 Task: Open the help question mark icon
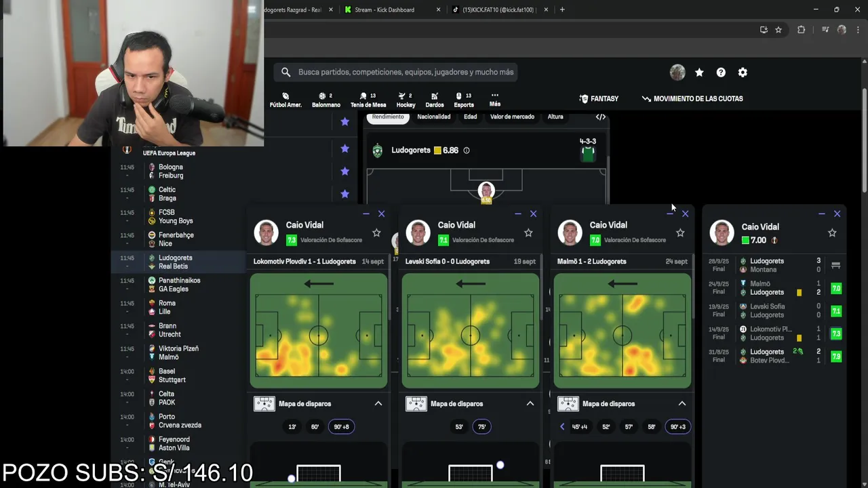[721, 73]
